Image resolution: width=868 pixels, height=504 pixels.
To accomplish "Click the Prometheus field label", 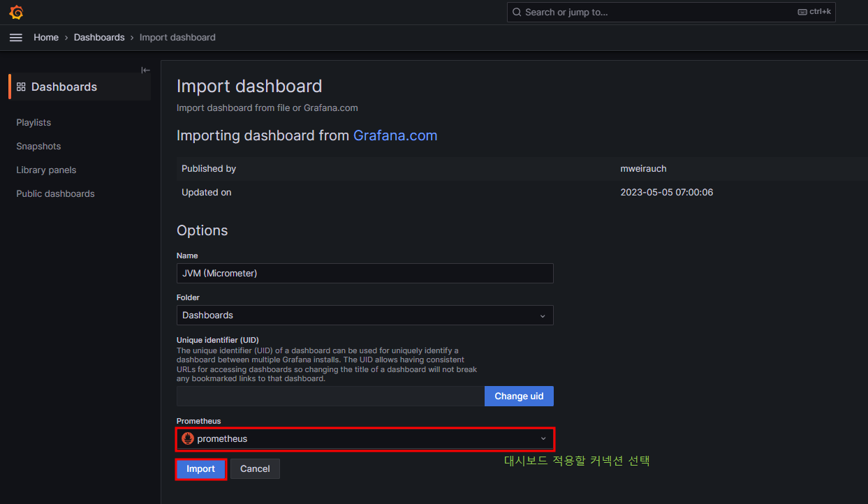I will [198, 421].
